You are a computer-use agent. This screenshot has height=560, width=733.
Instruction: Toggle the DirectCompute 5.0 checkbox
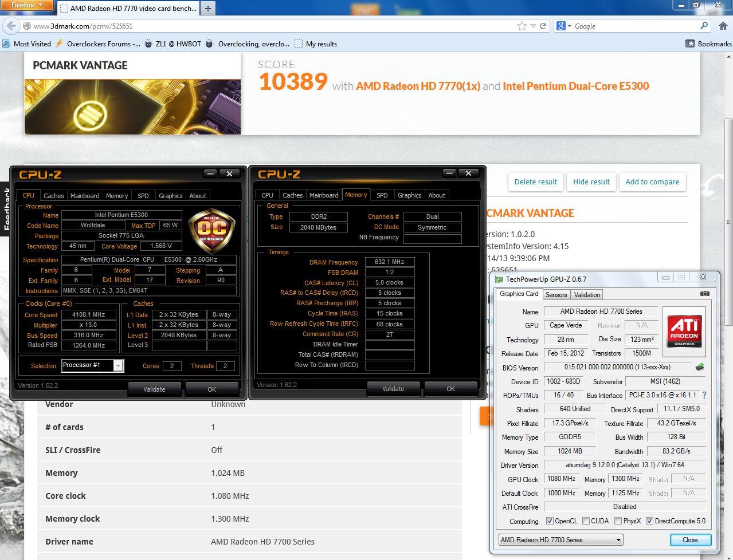click(649, 521)
